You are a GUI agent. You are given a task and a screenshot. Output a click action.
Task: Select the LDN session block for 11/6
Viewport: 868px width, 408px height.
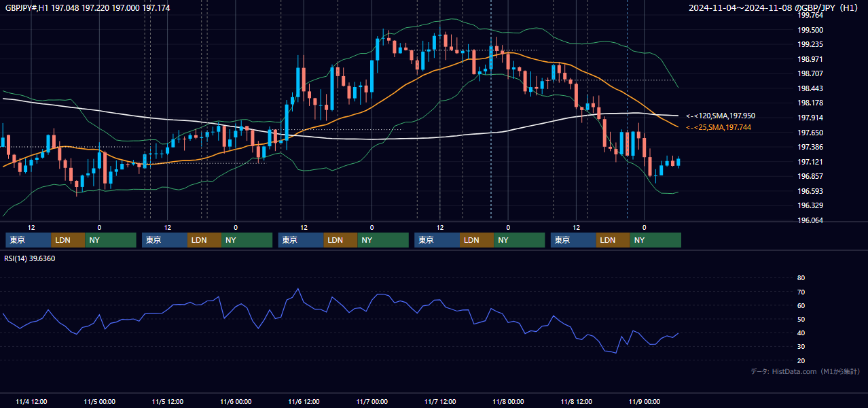(x=341, y=240)
